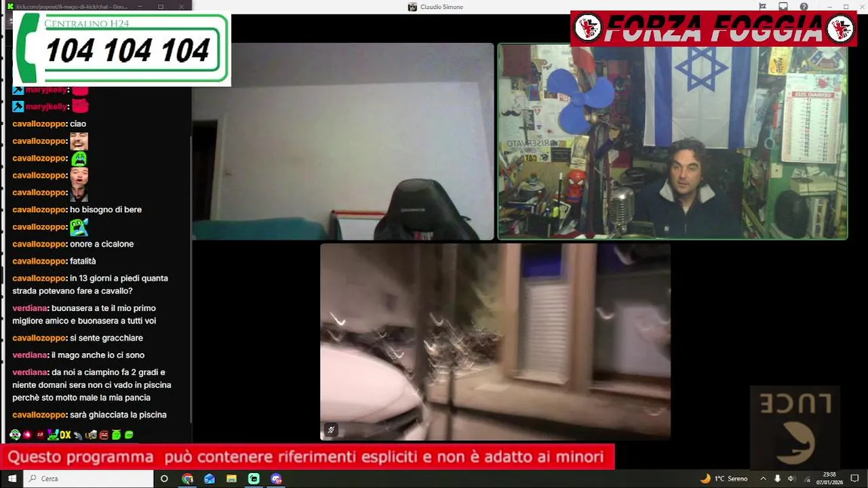Click username cavallozoppo on 'ciao' message
Image resolution: width=868 pixels, height=488 pixels.
pyautogui.click(x=39, y=124)
